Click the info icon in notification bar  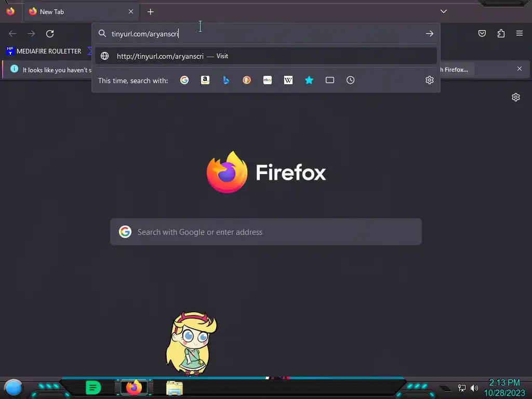[14, 69]
